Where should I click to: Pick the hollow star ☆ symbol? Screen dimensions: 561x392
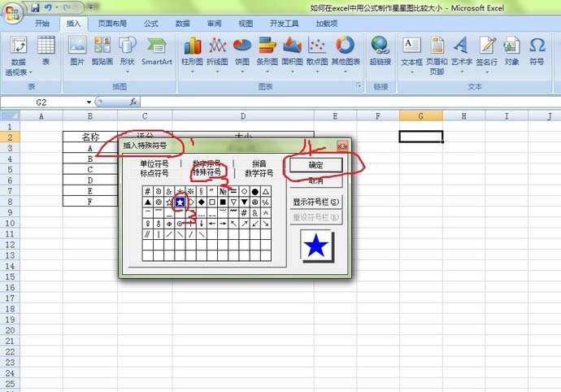tap(169, 203)
